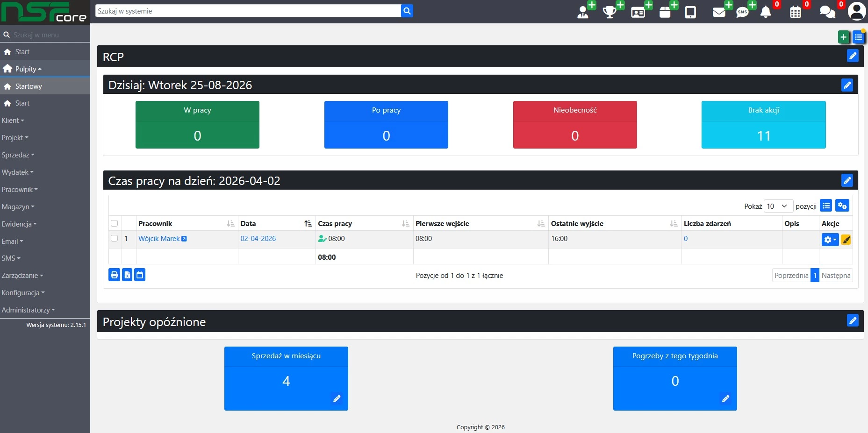The image size is (868, 433).
Task: Compose new email via envelope icon
Action: coord(719,12)
